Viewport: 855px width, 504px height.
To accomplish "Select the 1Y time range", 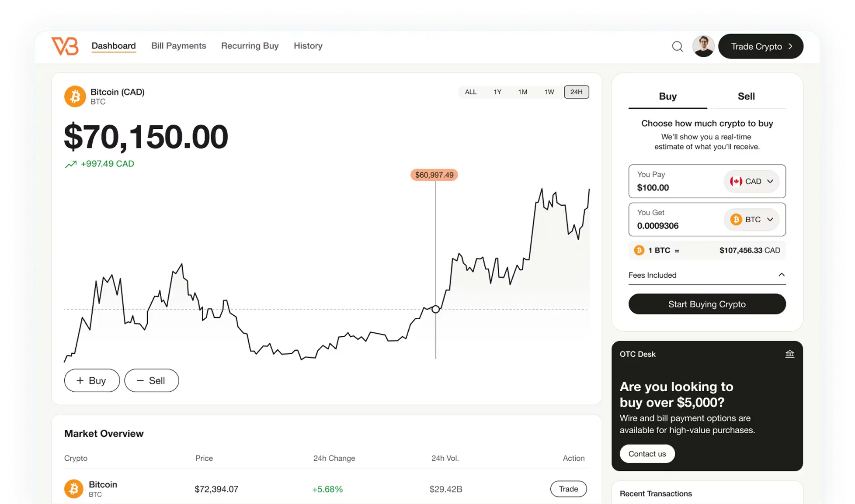I will click(x=497, y=92).
